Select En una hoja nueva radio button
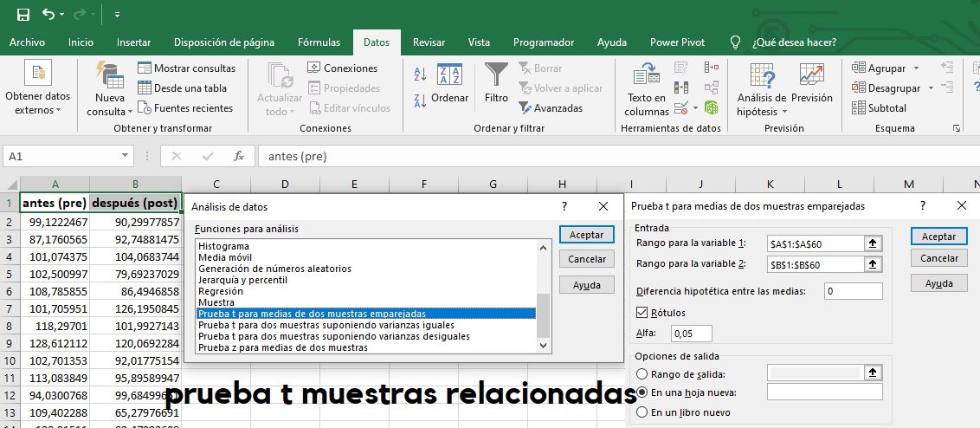980x428 pixels. point(642,392)
